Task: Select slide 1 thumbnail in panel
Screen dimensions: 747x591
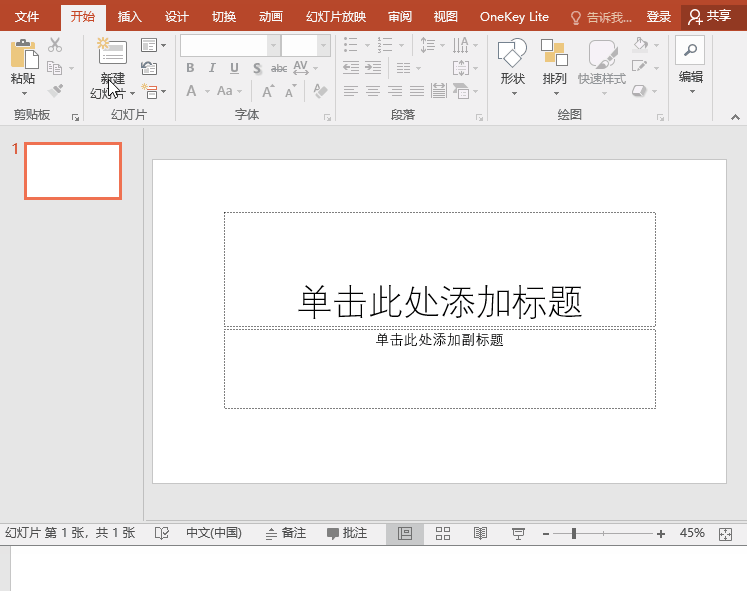Action: 73,171
